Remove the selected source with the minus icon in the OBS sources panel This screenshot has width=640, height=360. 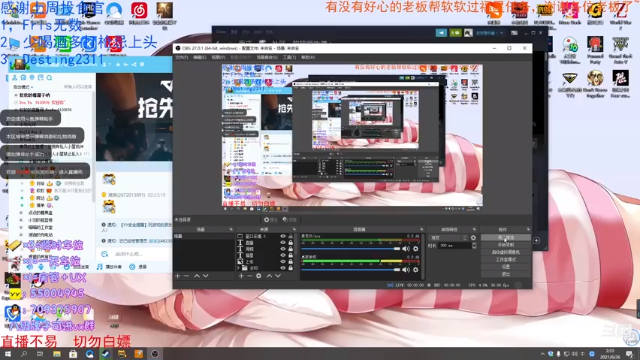[x=250, y=276]
